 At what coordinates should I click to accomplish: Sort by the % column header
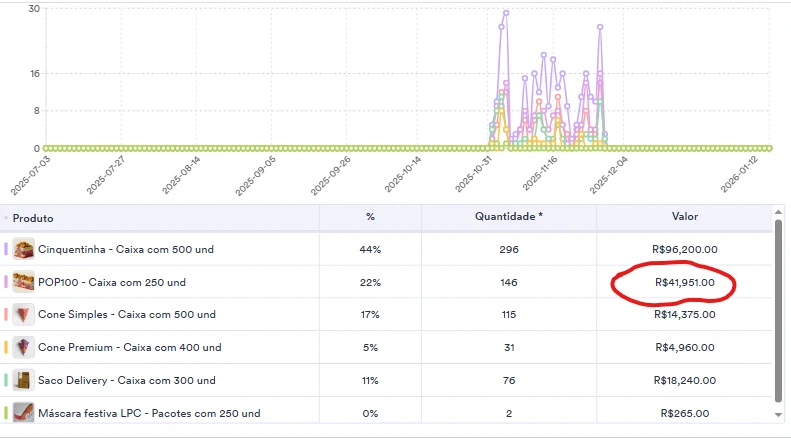click(370, 217)
